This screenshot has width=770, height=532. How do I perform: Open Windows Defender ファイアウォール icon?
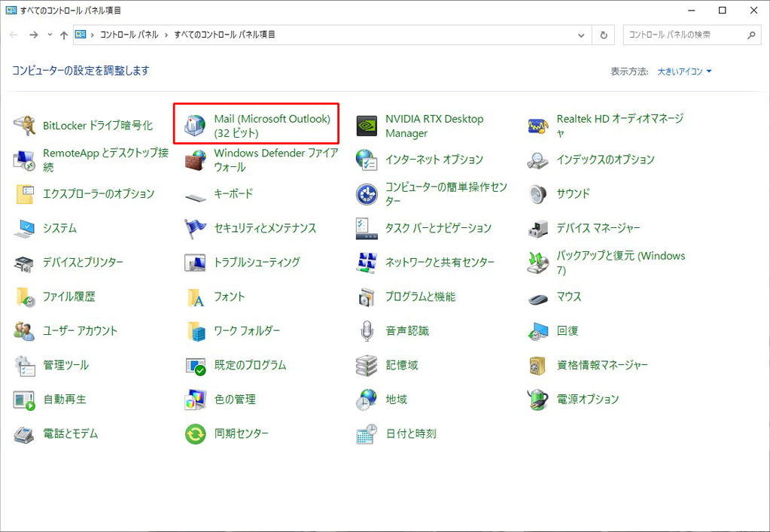click(x=195, y=160)
